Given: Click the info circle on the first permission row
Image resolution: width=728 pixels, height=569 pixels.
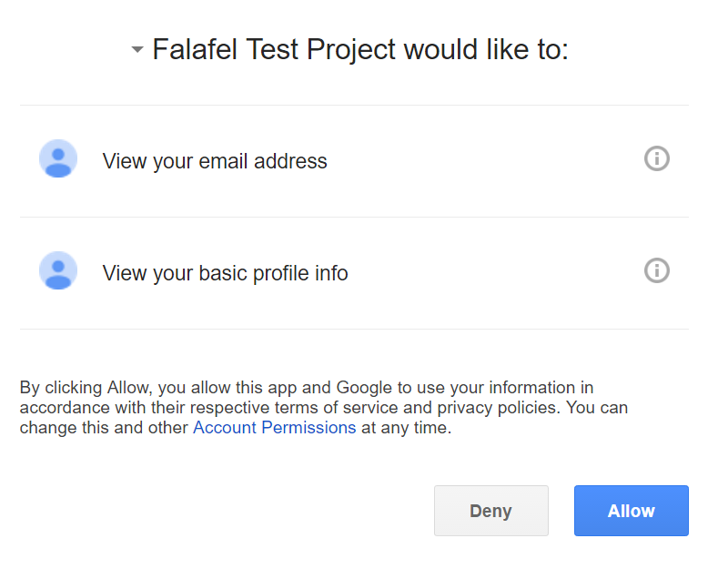Looking at the screenshot, I should 656,158.
